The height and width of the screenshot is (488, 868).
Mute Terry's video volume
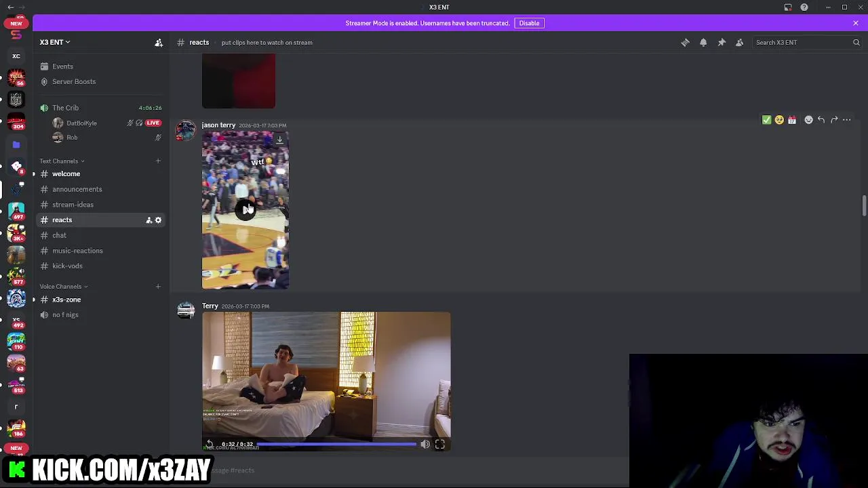(425, 445)
